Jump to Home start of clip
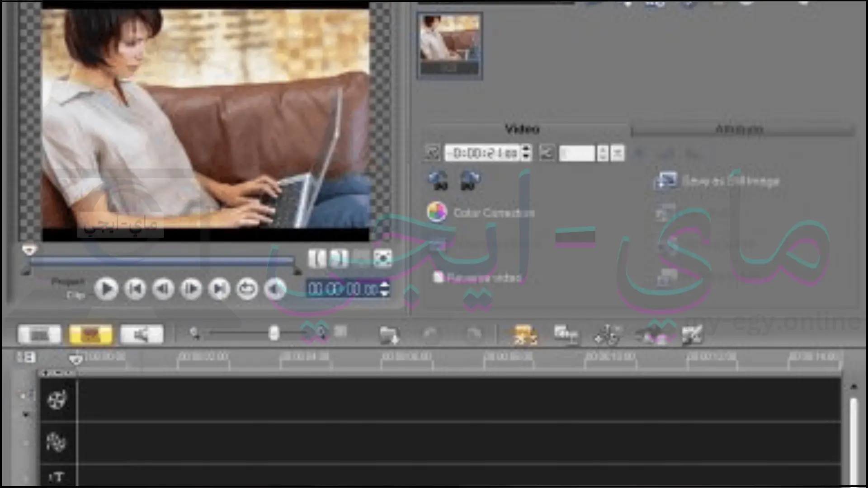This screenshot has width=868, height=488. click(135, 289)
